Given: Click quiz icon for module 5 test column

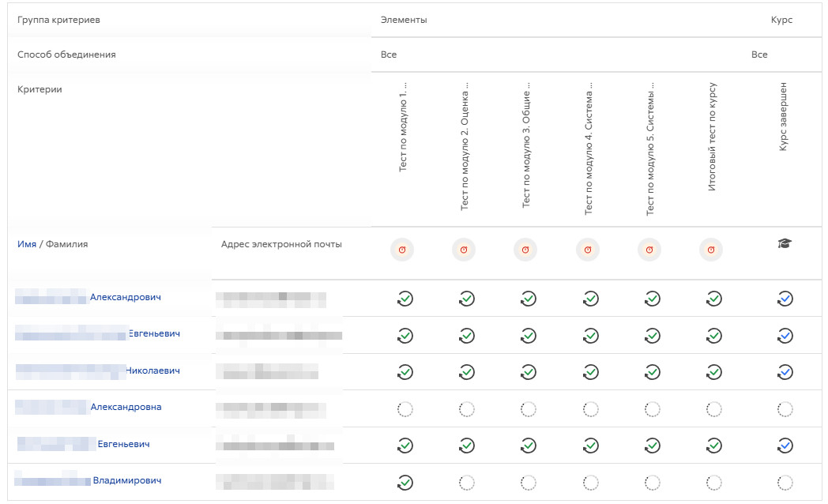Looking at the screenshot, I should pos(649,250).
